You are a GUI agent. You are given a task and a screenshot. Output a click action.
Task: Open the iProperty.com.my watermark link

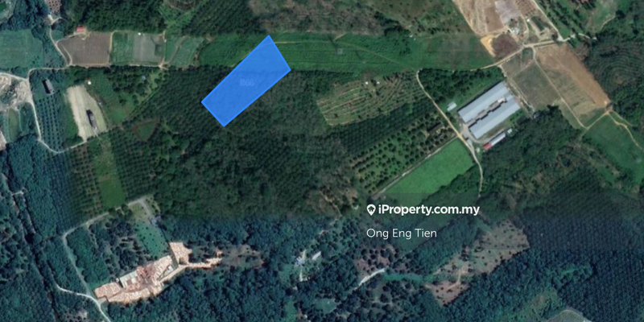(423, 210)
